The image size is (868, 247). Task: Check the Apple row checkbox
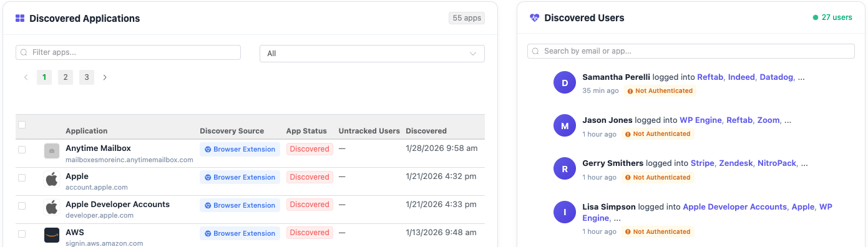pyautogui.click(x=22, y=178)
